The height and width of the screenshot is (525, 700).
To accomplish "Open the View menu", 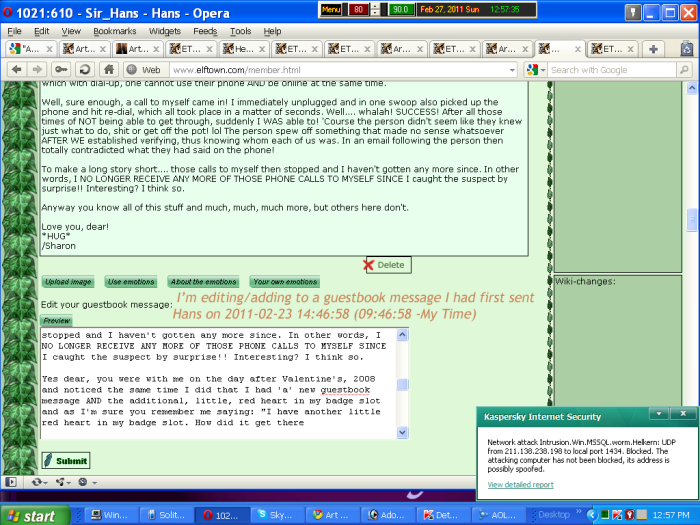I will (71, 31).
